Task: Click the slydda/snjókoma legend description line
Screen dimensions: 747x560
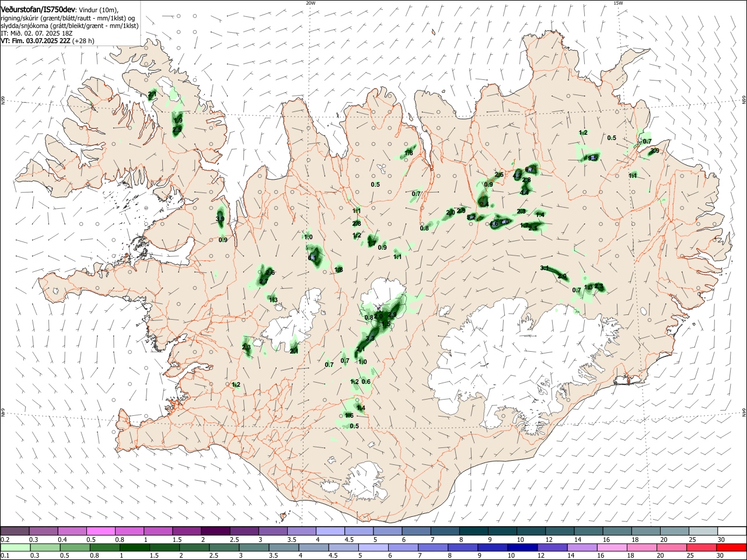Action: pos(69,26)
